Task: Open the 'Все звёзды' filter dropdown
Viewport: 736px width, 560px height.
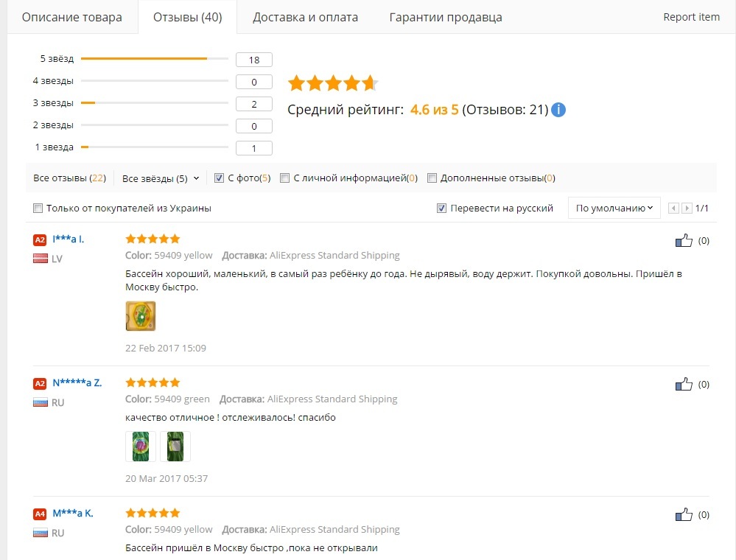Action: pos(161,178)
